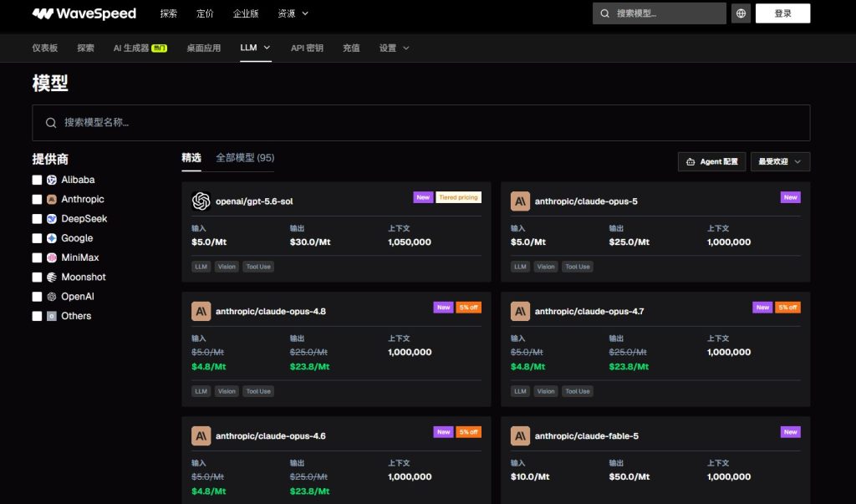Image resolution: width=856 pixels, height=504 pixels.
Task: Open 定价 in the top header
Action: coord(205,13)
